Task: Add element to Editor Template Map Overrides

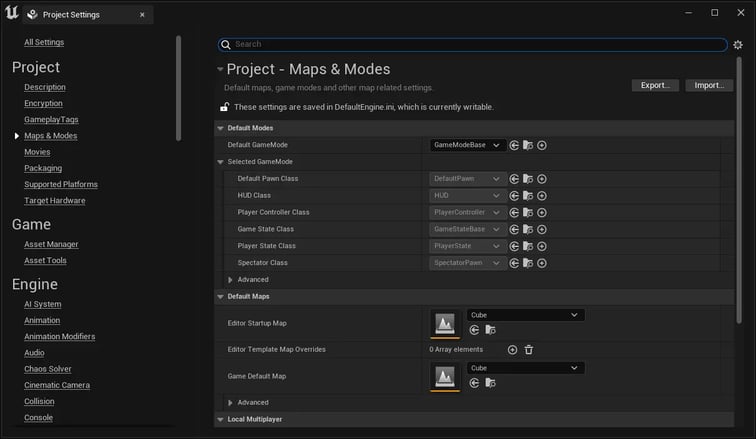Action: click(x=513, y=350)
